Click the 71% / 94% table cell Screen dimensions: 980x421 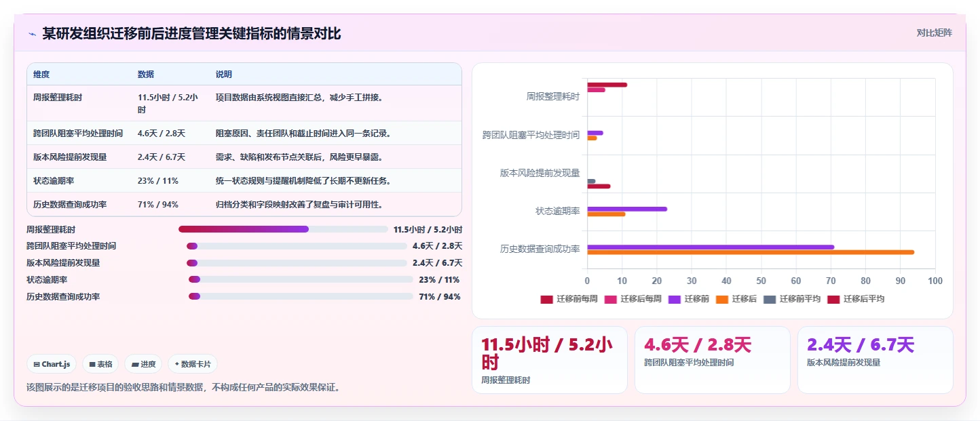tap(171, 204)
